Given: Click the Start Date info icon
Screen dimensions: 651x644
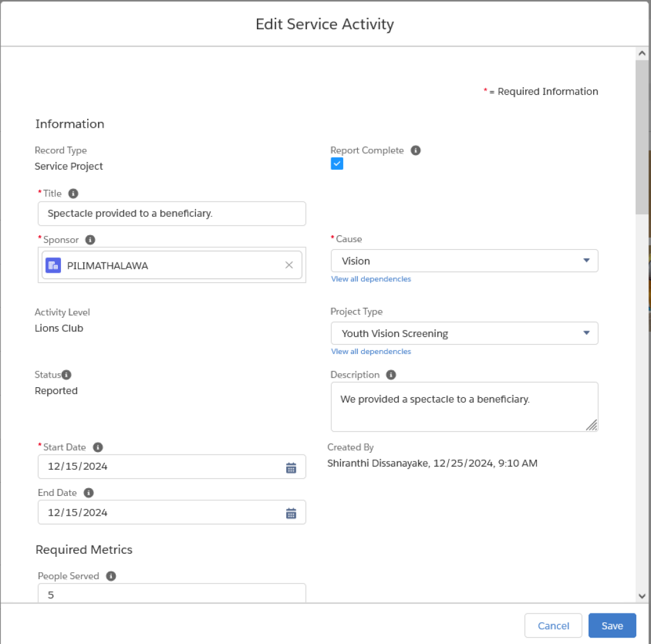Looking at the screenshot, I should pyautogui.click(x=98, y=447).
